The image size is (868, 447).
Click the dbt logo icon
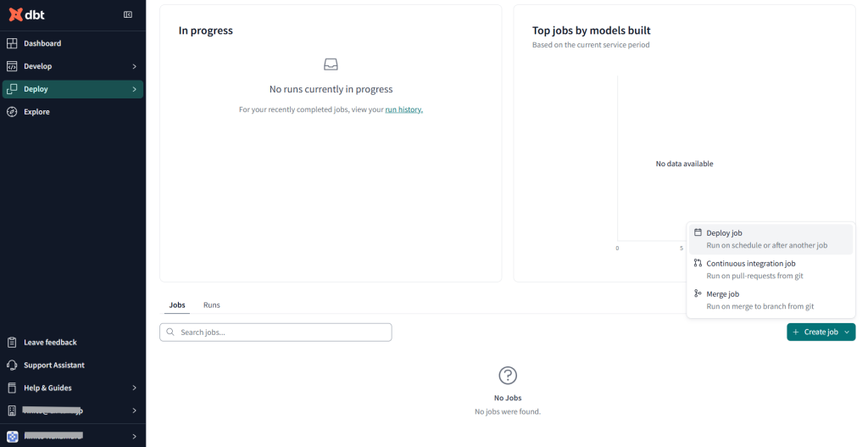pyautogui.click(x=14, y=14)
